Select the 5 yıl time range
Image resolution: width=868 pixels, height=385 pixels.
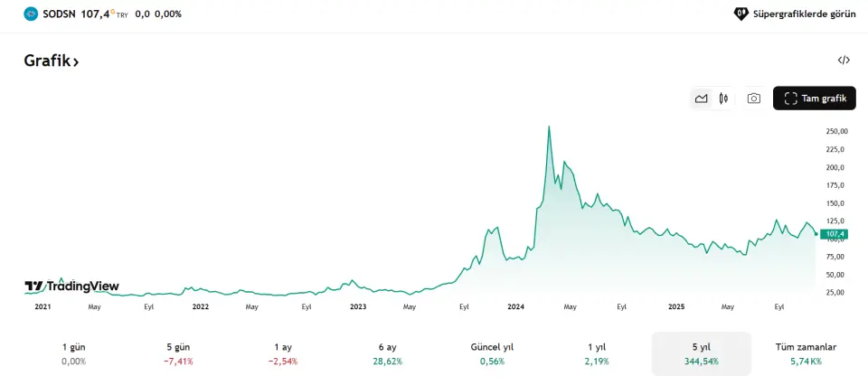[701, 353]
